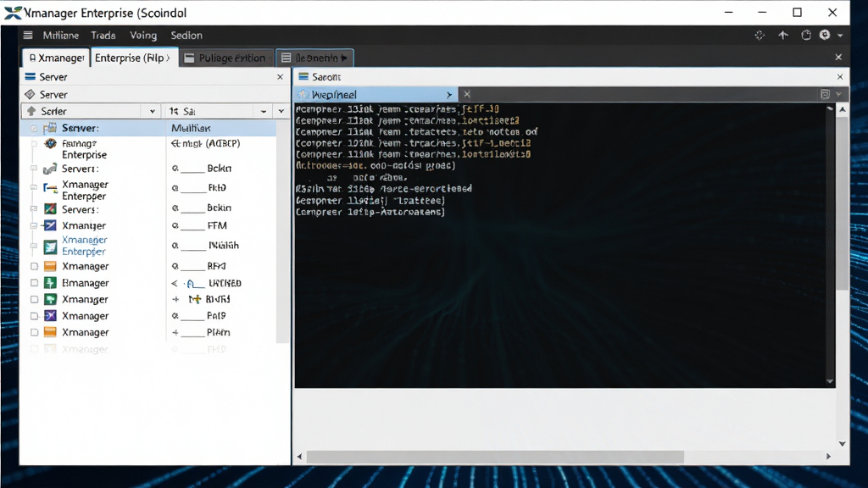Click the outer vertical scrollbar thumb

point(842,203)
